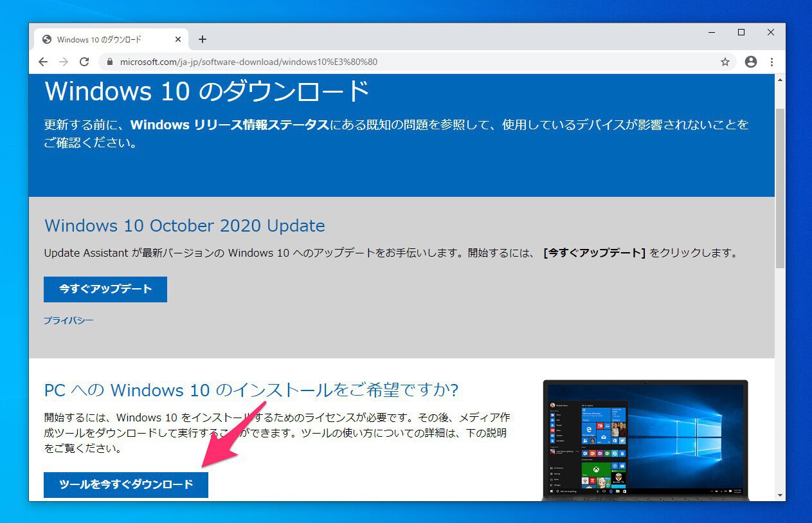Screen dimensions: 812x523
Task: Click the Windows 10 October 2020 Update heading
Action: 185,226
